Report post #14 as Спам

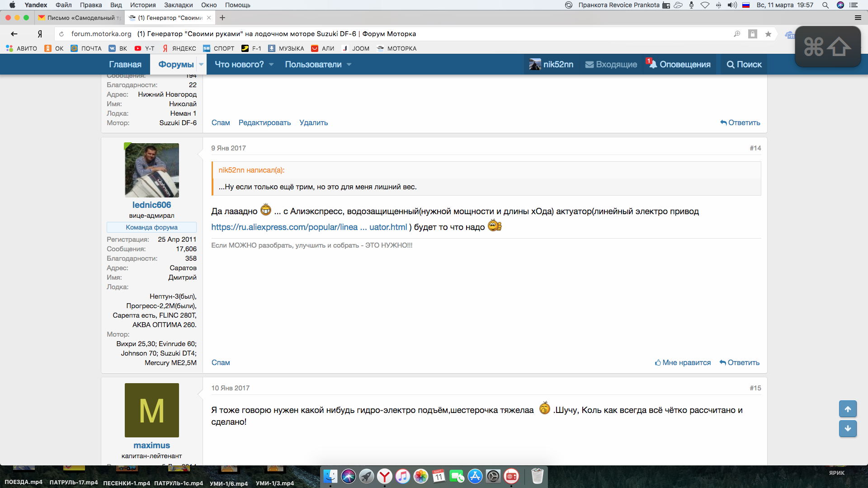(221, 363)
